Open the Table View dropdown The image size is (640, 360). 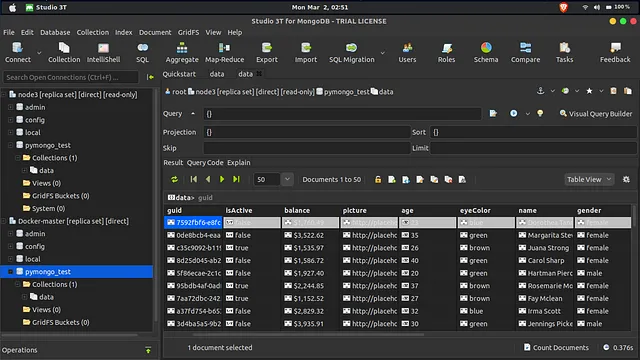point(589,179)
